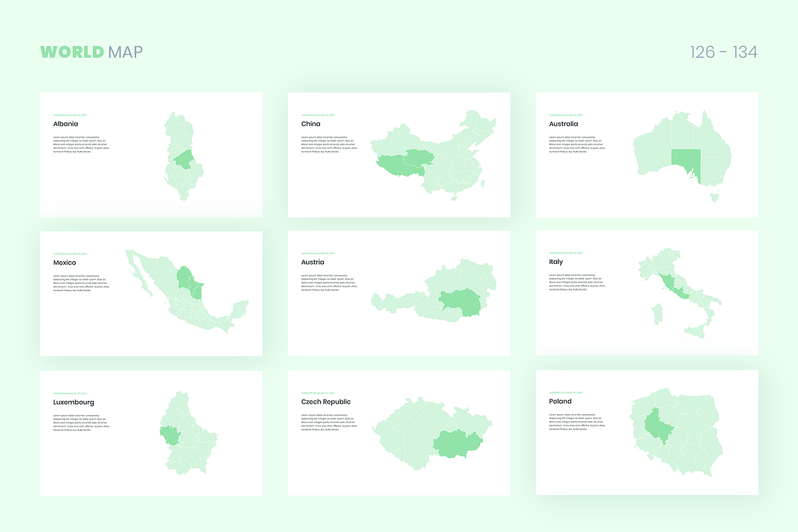Click the "Poland" slide title
The image size is (798, 532).
tap(561, 402)
